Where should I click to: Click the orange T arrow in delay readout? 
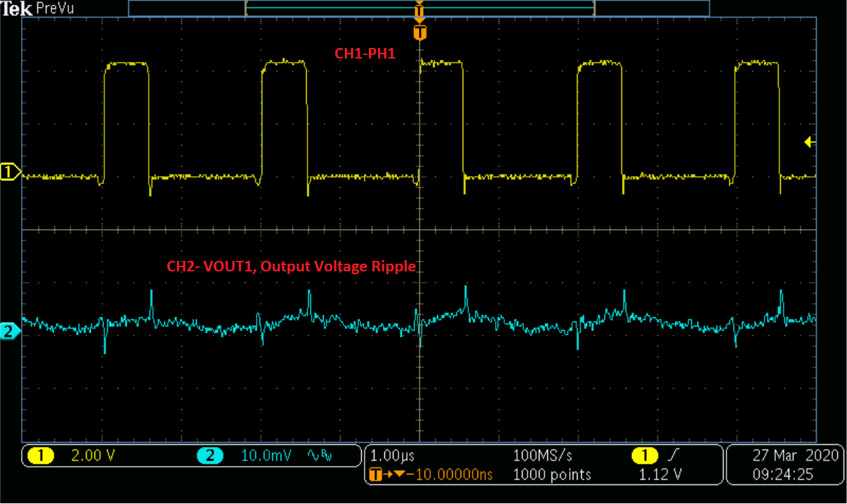[374, 475]
